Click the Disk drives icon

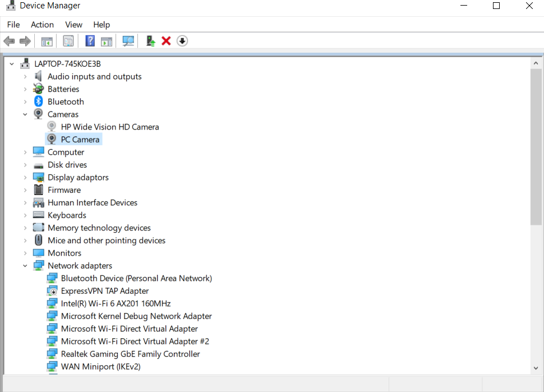click(x=38, y=166)
